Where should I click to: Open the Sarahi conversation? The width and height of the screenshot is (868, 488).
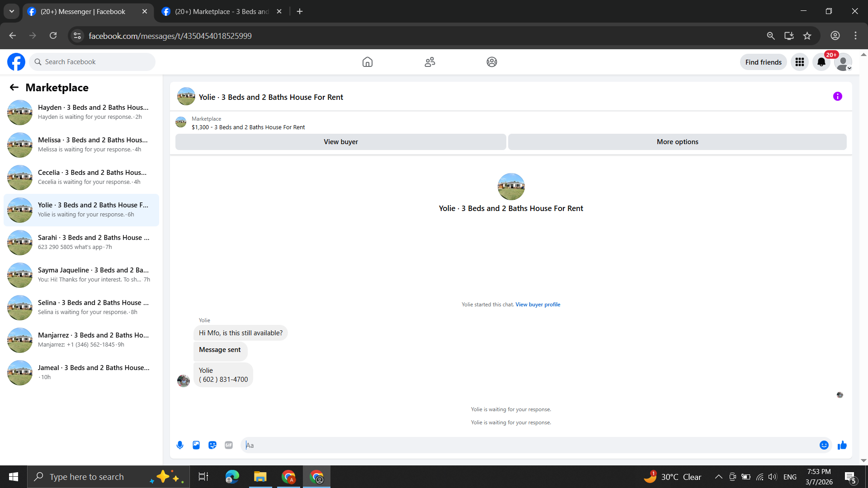pos(81,242)
